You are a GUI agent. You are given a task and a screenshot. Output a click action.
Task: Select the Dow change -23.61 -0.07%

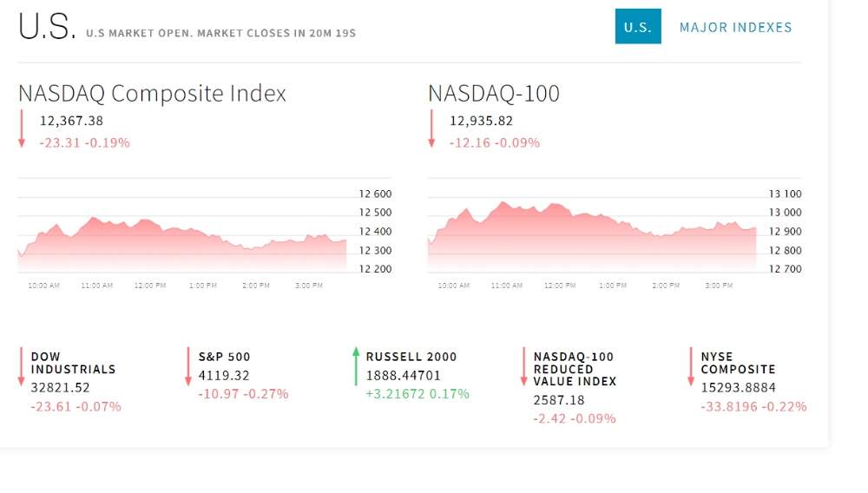(76, 407)
